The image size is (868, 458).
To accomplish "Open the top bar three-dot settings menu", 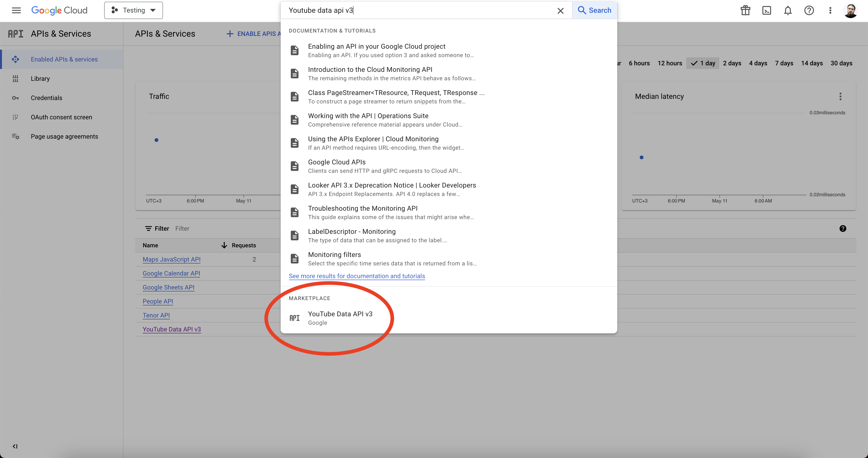I will 830,10.
